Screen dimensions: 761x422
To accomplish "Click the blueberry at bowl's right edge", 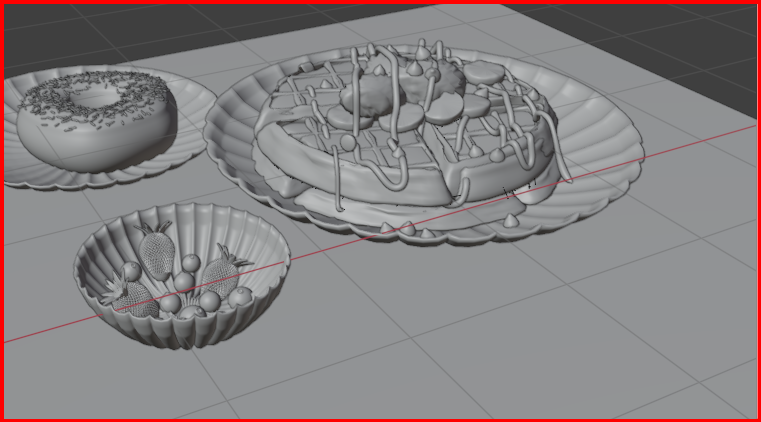I will (241, 296).
